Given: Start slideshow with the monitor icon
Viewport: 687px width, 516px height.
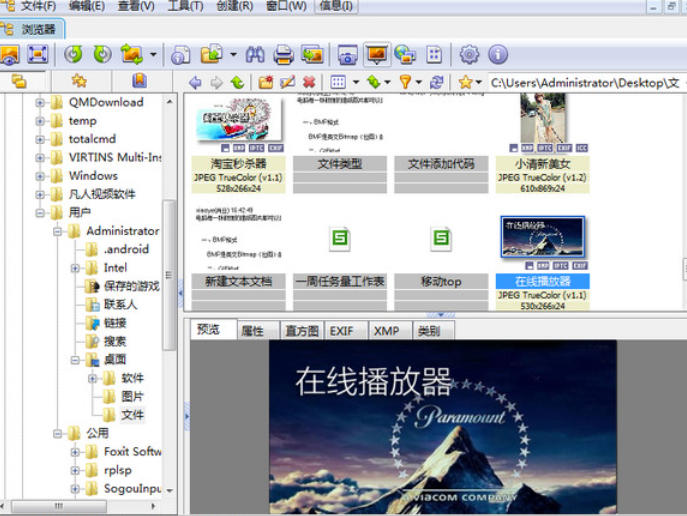Looking at the screenshot, I should (377, 55).
